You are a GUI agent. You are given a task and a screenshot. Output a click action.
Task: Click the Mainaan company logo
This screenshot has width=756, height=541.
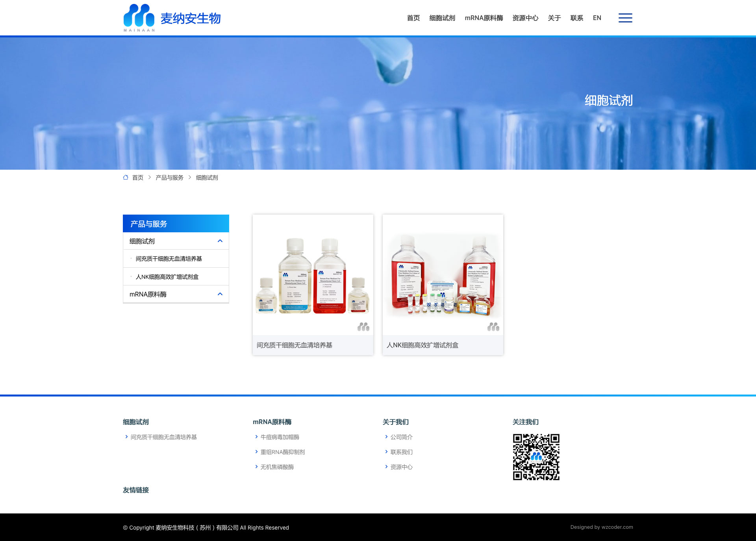tap(172, 18)
